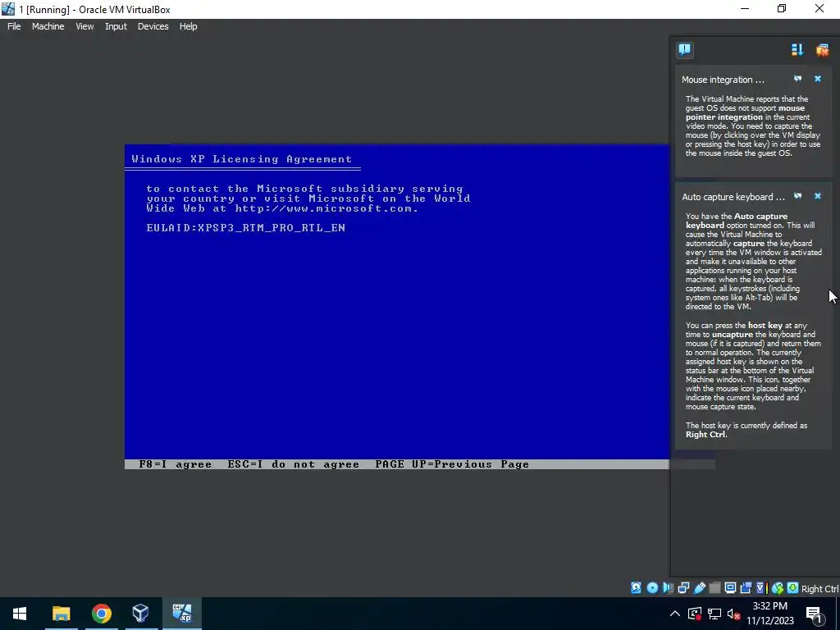840x630 pixels.
Task: Open VirtualBox Manager from the taskbar
Action: click(x=141, y=614)
